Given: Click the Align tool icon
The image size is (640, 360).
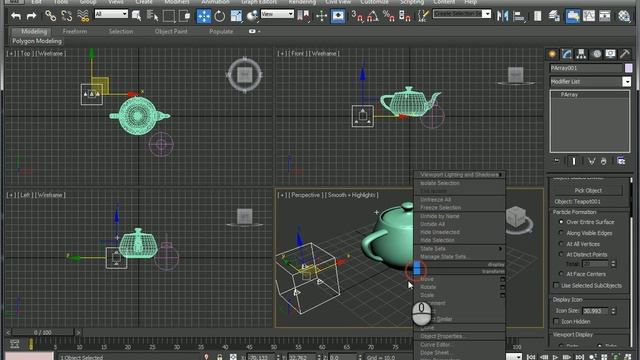Looking at the screenshot, I should point(519,16).
